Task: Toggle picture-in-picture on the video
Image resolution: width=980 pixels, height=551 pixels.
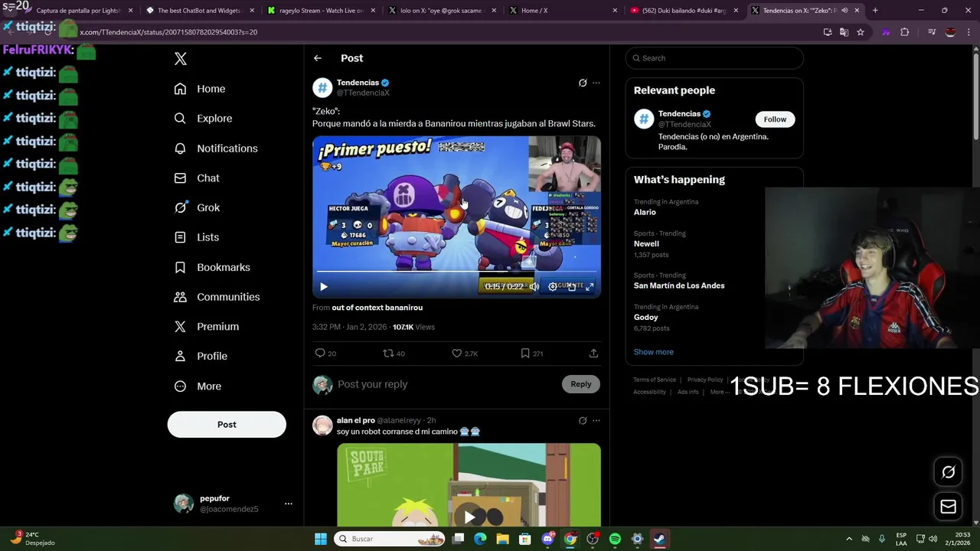Action: (571, 287)
